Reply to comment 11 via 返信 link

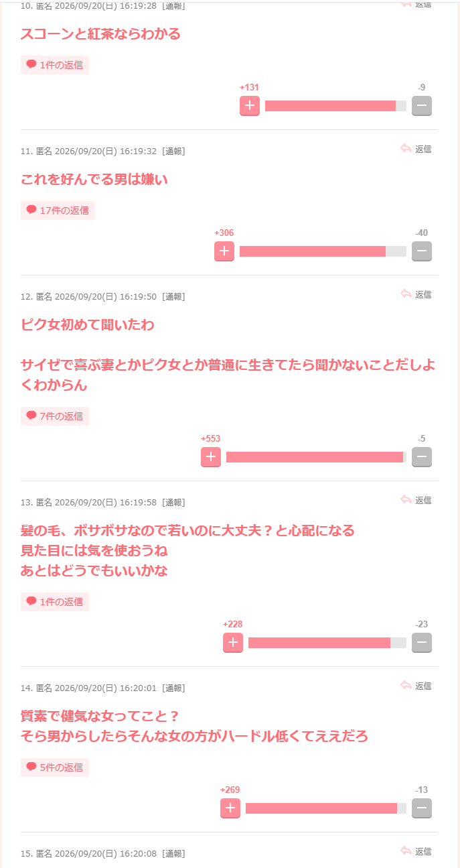click(416, 149)
